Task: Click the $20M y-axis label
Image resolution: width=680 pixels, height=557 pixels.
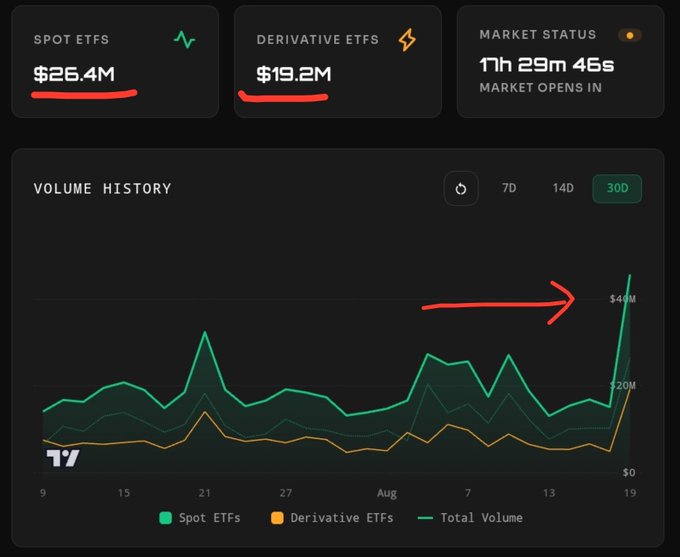Action: click(x=622, y=386)
